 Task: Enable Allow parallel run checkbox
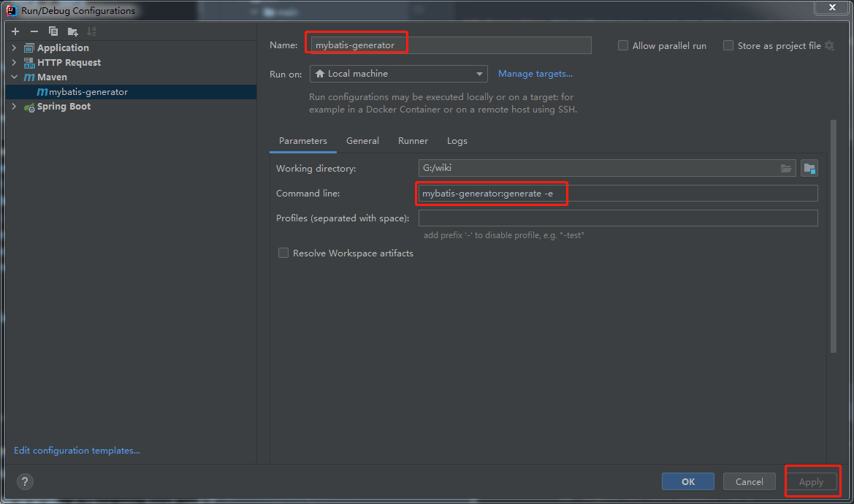tap(623, 46)
